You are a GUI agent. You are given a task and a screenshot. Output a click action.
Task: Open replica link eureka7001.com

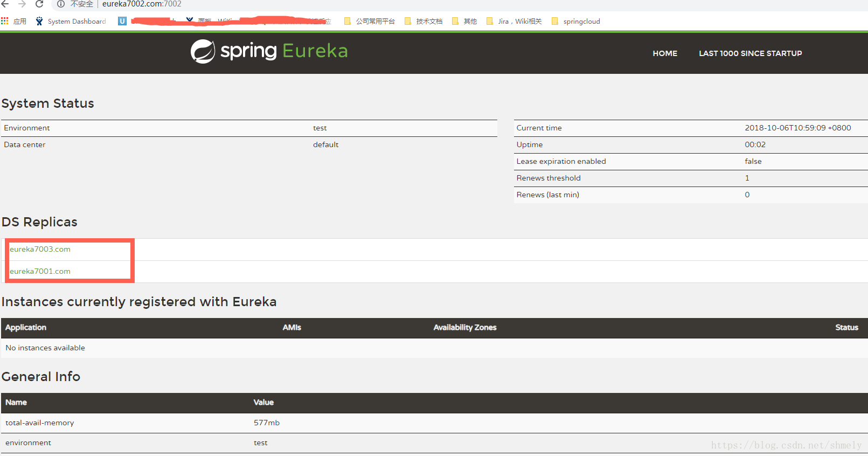40,271
